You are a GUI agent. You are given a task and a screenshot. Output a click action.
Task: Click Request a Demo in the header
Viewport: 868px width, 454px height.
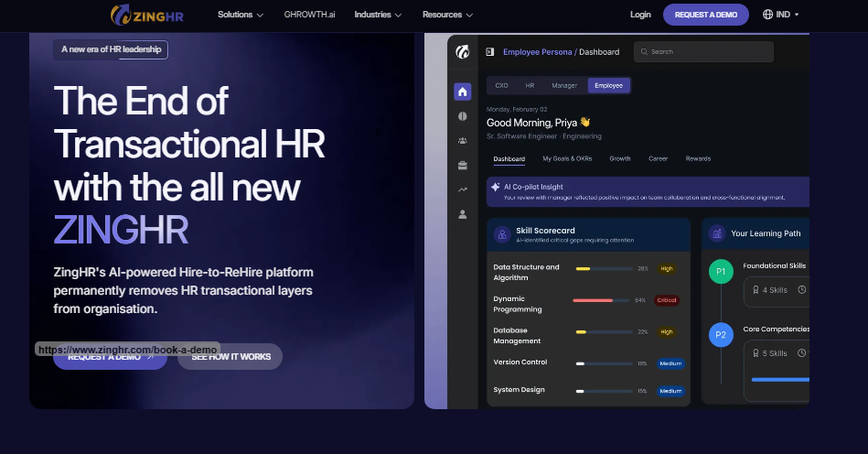(x=706, y=15)
